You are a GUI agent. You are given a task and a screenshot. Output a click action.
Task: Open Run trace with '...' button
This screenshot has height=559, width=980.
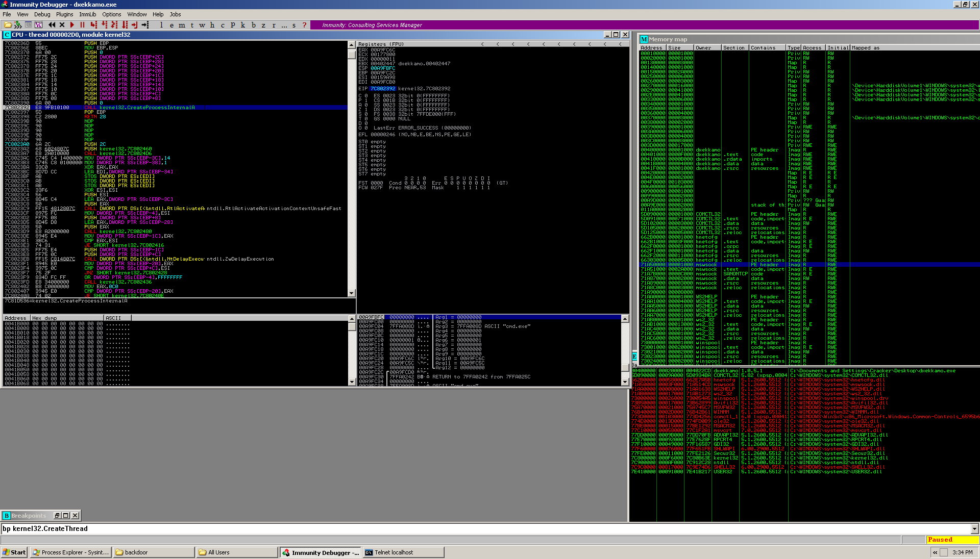(284, 25)
